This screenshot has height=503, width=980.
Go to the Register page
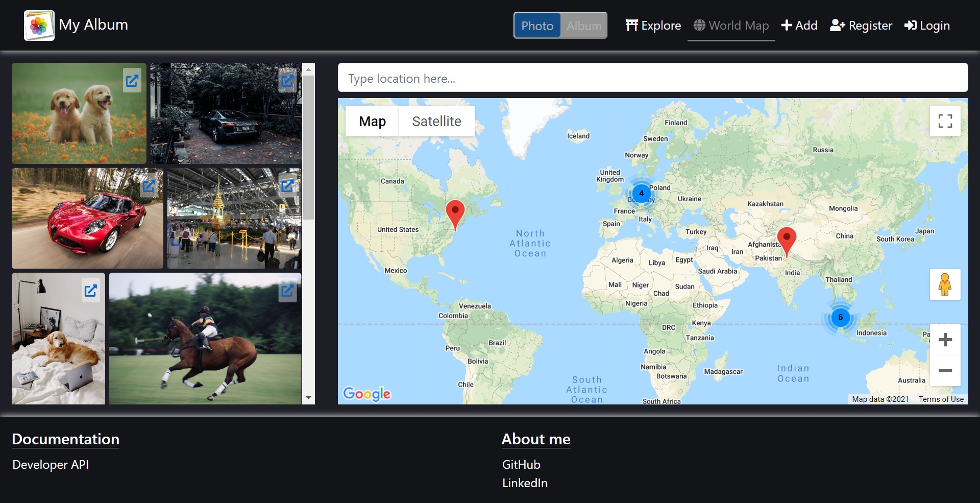click(861, 26)
